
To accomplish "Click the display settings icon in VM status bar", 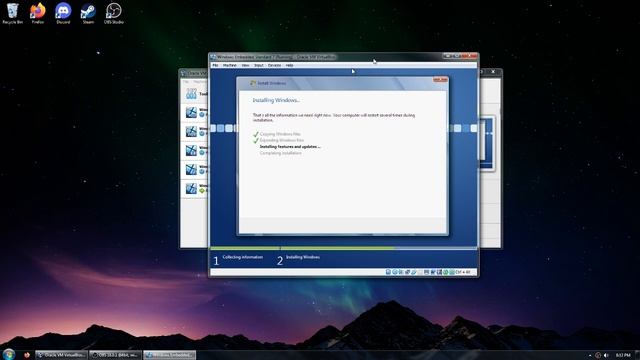I will click(x=426, y=272).
